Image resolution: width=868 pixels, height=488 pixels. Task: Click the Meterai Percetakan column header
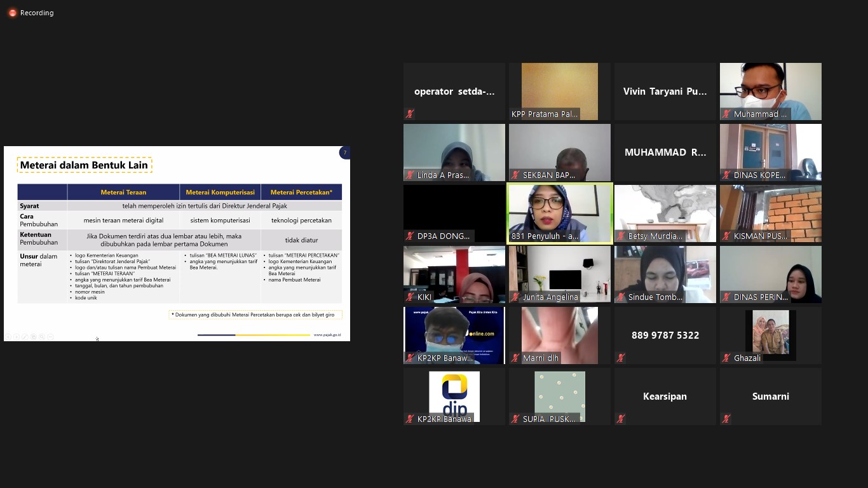click(301, 192)
